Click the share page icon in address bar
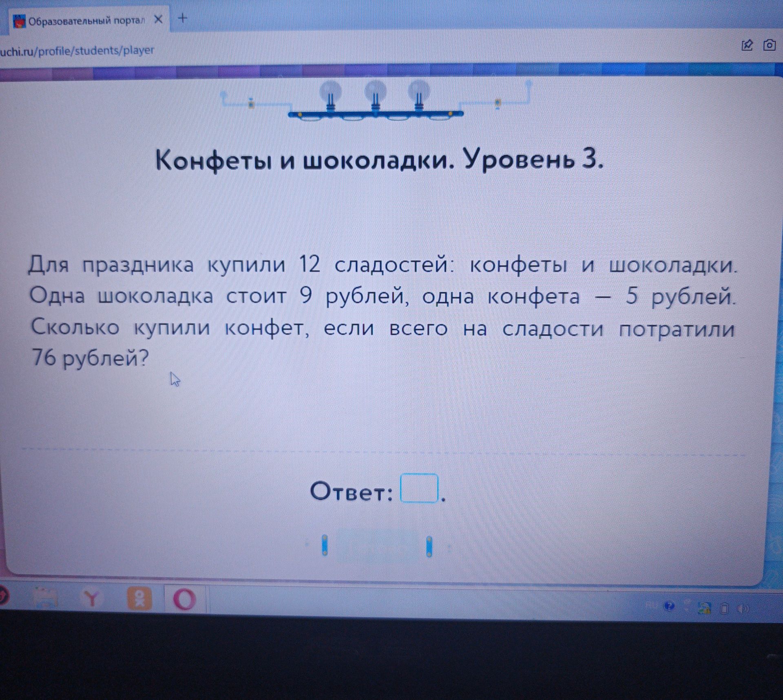The width and height of the screenshot is (783, 700). click(x=747, y=45)
